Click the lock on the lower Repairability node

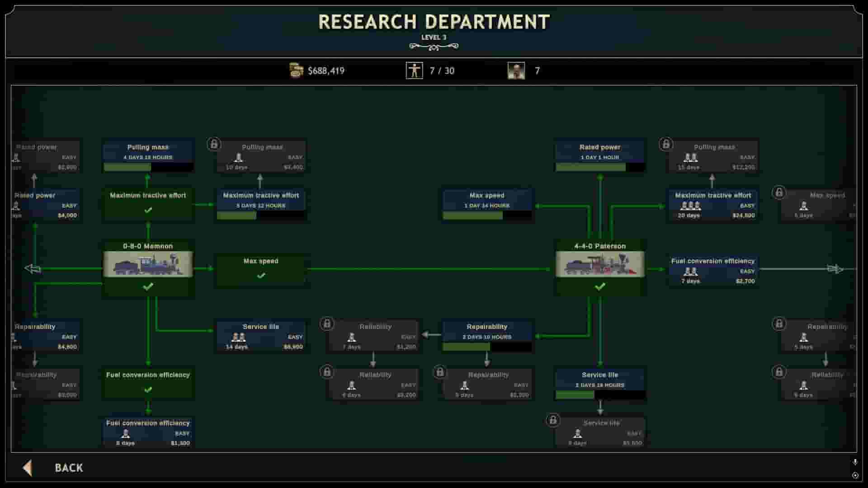click(x=440, y=372)
